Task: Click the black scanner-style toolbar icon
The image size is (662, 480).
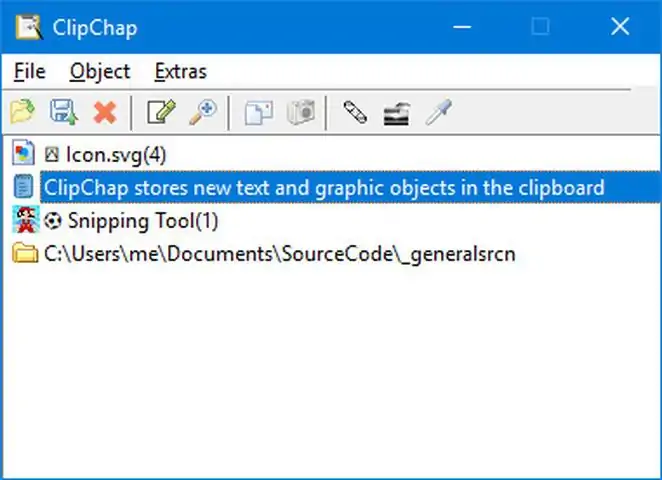Action: (396, 112)
